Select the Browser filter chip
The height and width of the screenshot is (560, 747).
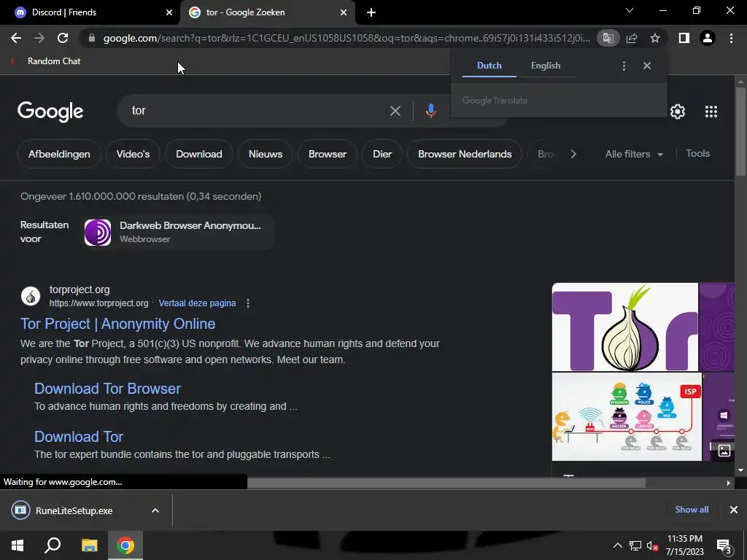pyautogui.click(x=328, y=154)
